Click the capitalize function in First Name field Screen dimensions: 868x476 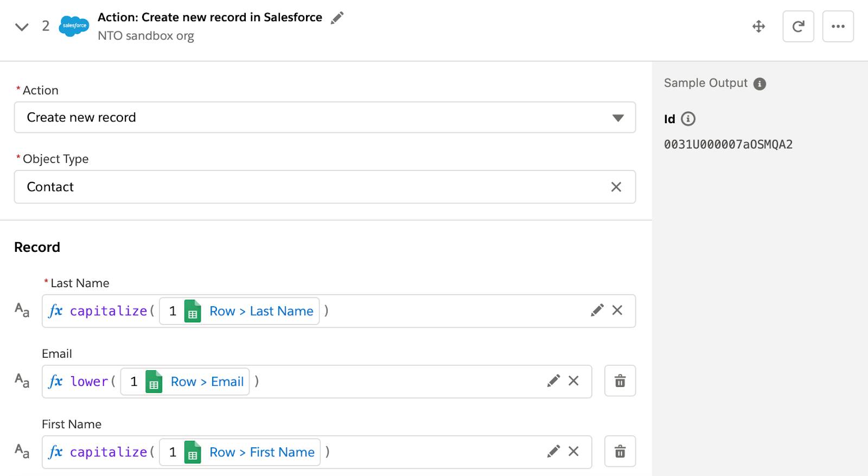108,452
